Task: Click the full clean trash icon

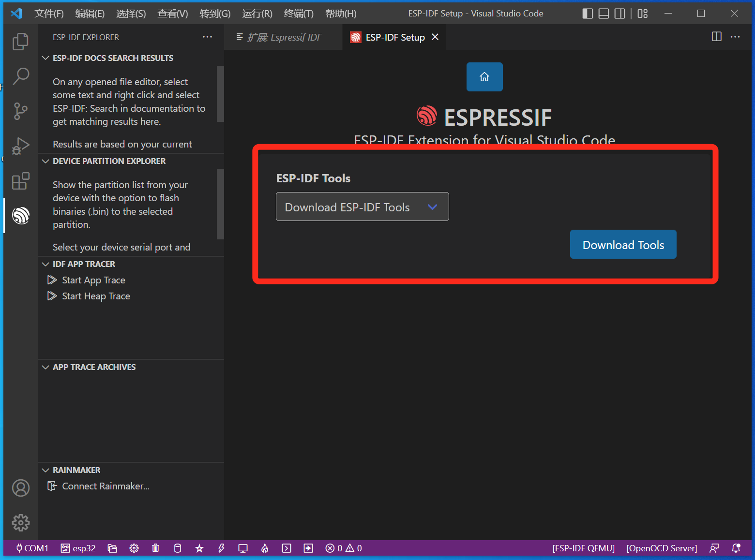Action: coord(155,548)
